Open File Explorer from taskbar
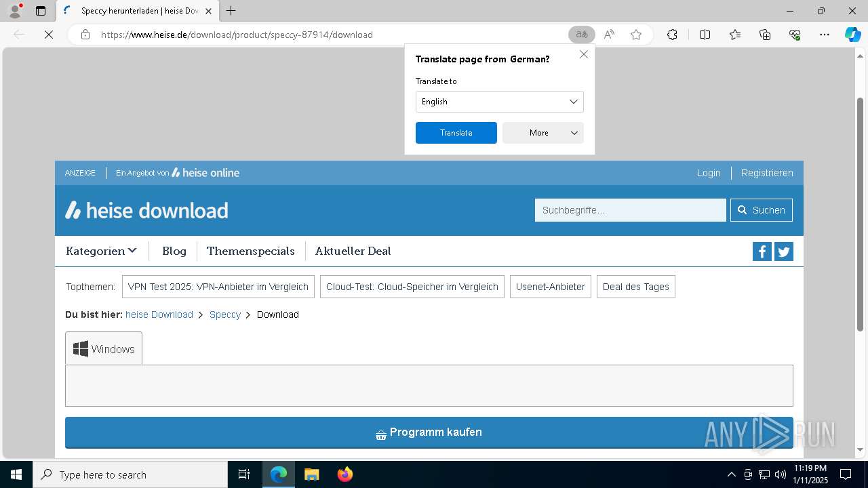 click(x=311, y=474)
